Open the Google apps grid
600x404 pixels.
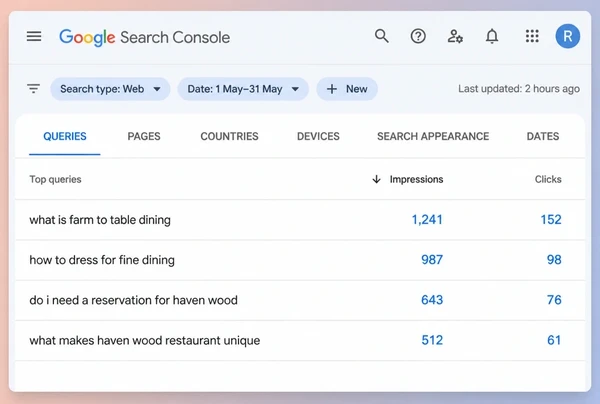(532, 36)
